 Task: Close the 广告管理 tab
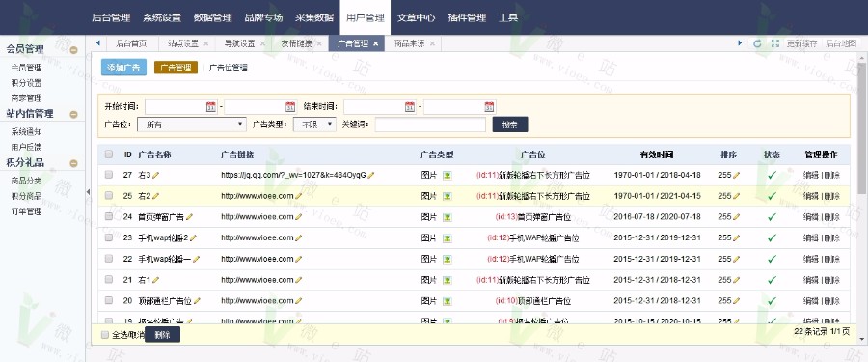[x=376, y=43]
